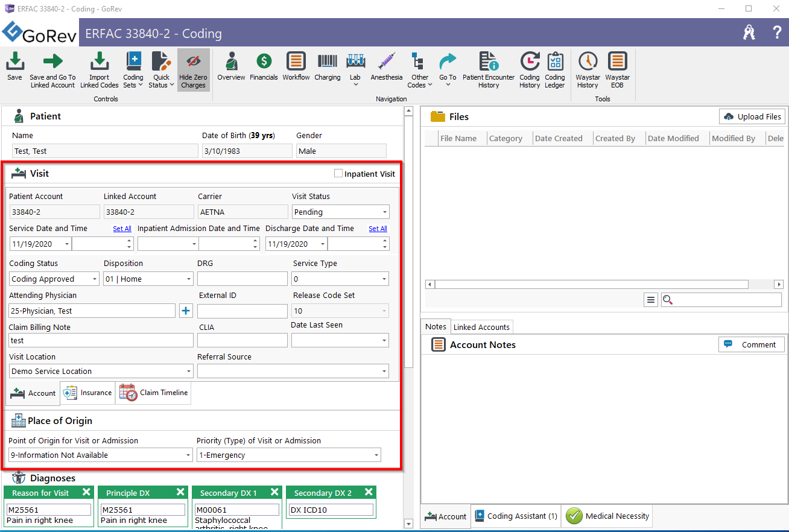
Task: Click the Save toolbar icon
Action: [x=14, y=66]
